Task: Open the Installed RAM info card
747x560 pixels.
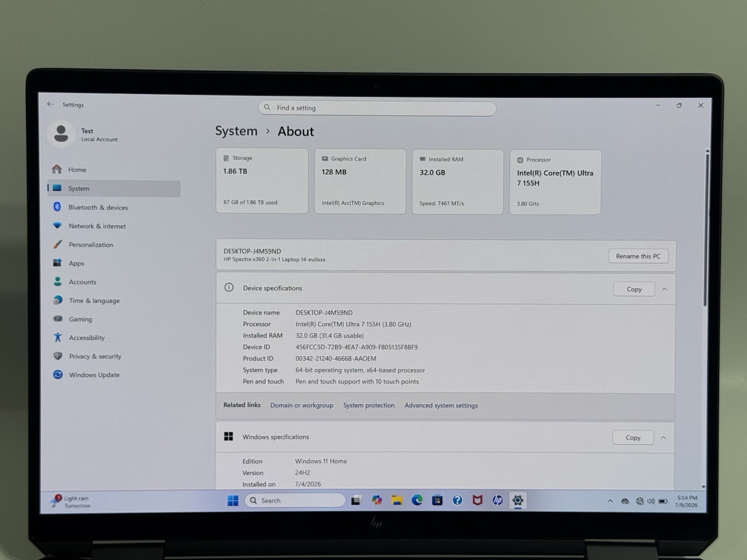Action: pos(458,182)
